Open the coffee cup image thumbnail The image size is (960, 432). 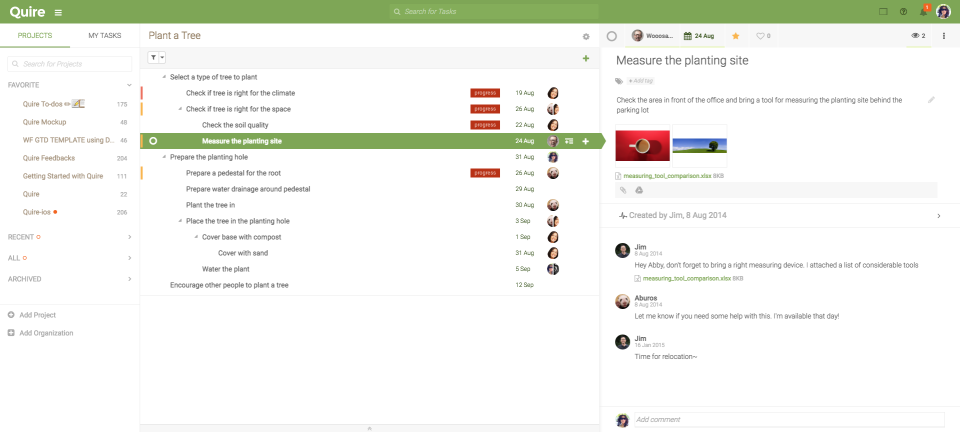(643, 146)
